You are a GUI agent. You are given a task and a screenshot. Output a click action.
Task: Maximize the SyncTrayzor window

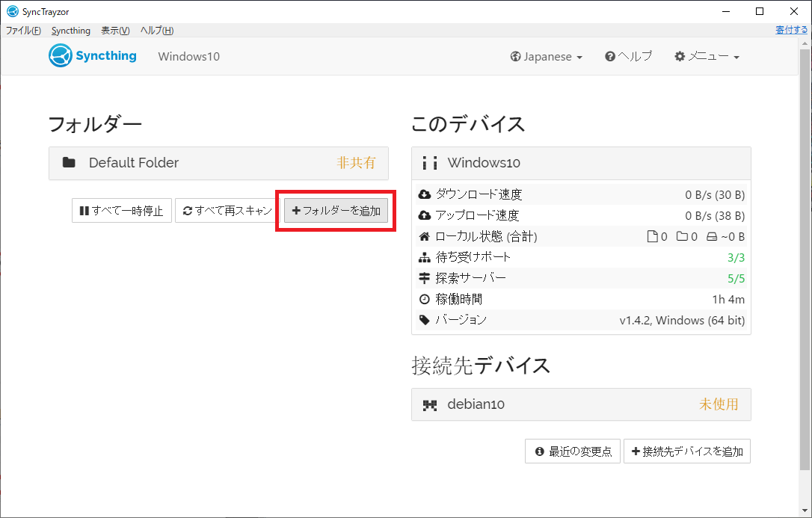click(760, 11)
